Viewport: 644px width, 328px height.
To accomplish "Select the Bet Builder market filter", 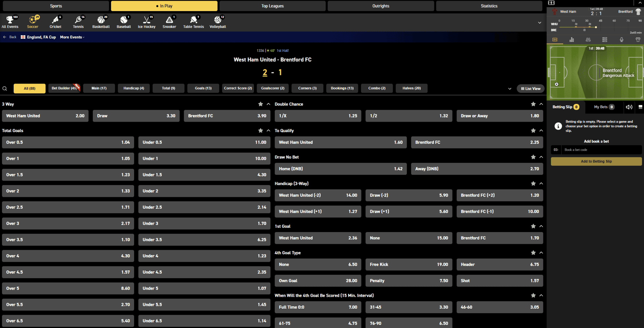I will [64, 88].
